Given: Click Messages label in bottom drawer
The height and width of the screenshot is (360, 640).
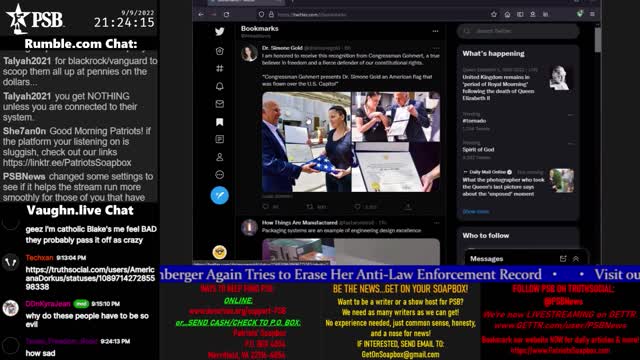Looking at the screenshot, I should (x=487, y=259).
